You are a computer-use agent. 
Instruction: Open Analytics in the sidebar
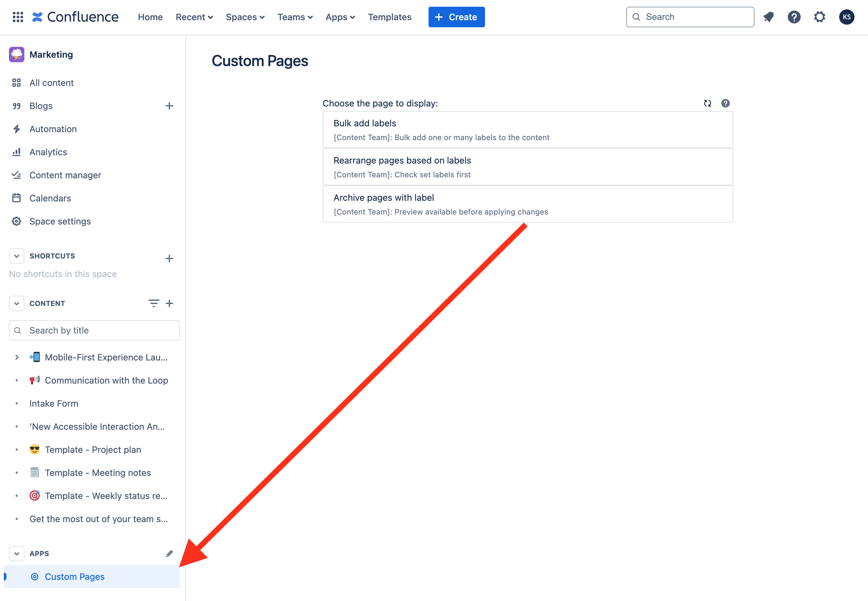click(48, 152)
